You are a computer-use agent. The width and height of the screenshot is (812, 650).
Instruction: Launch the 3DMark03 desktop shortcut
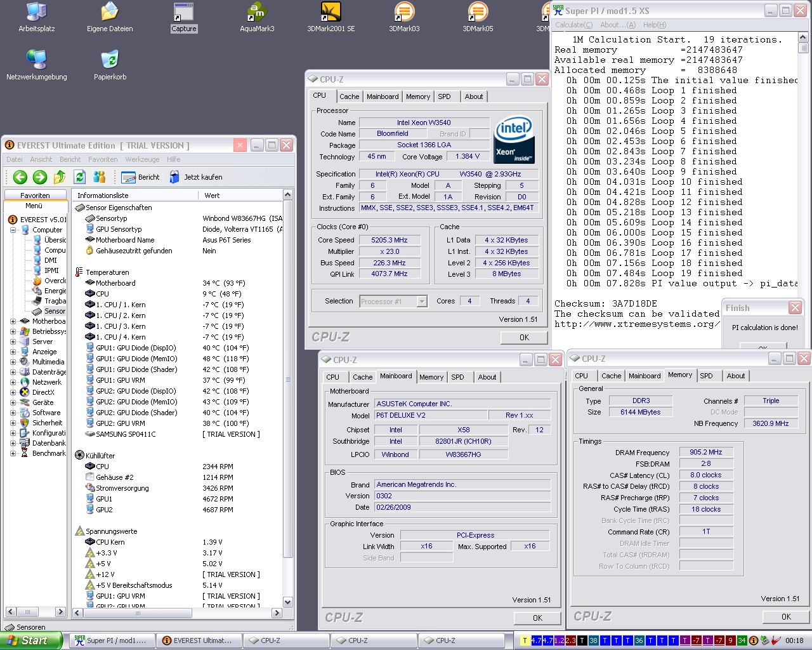pyautogui.click(x=404, y=18)
